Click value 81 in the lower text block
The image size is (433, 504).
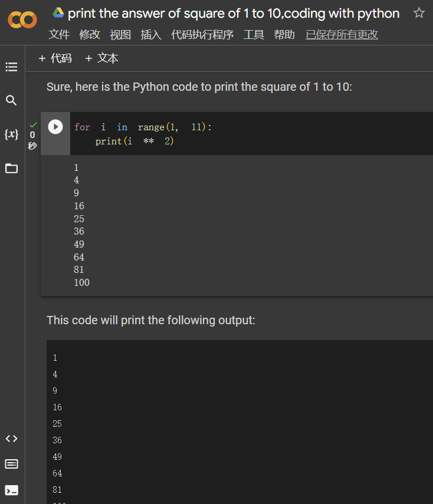pos(57,490)
